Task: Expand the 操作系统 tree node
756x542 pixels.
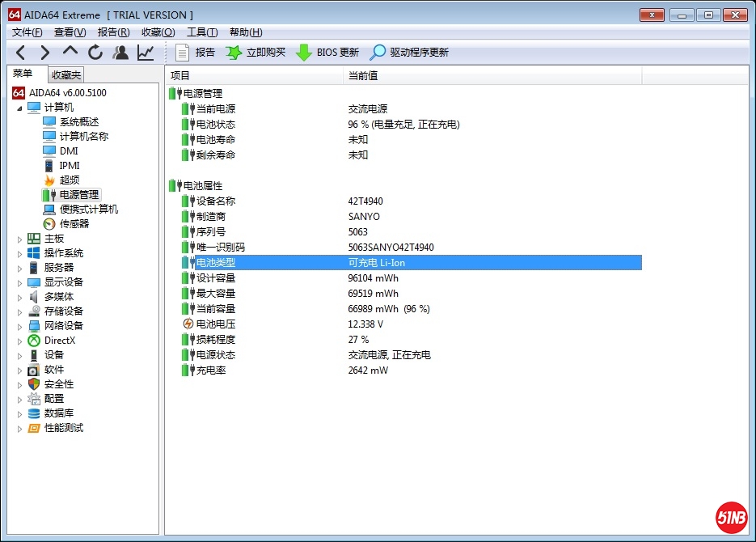Action: [x=20, y=253]
